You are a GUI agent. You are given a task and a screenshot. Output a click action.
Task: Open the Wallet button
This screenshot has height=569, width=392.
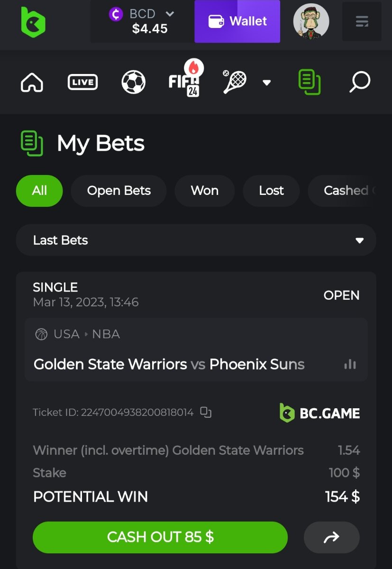[237, 21]
